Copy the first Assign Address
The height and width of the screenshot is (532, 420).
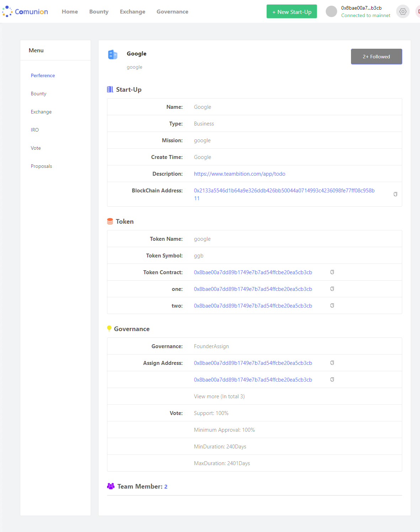click(332, 363)
